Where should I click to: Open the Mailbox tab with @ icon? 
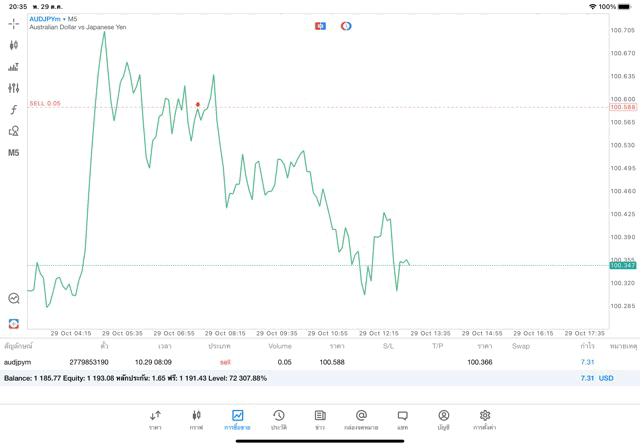(x=361, y=420)
